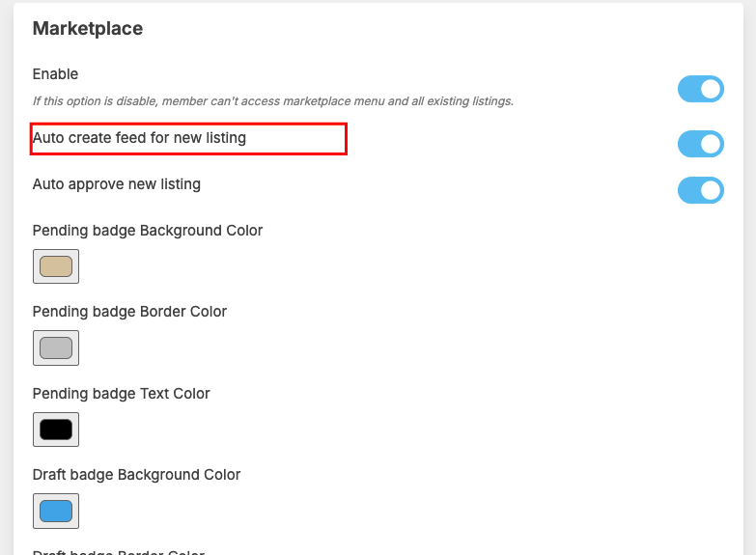Toggle off Auto create feed for new listing
Viewport: 756px width, 555px height.
(700, 145)
